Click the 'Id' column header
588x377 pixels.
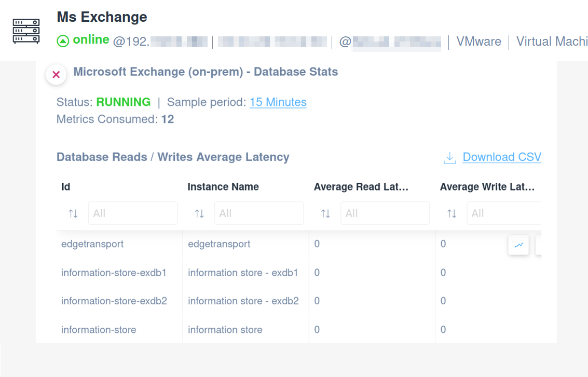click(65, 187)
